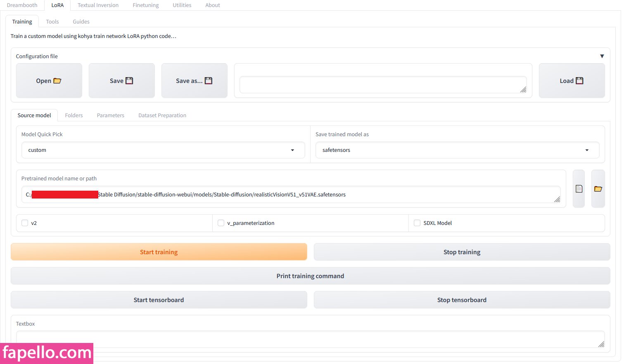624x364 pixels.
Task: Expand the Save trained model as dropdown
Action: tap(458, 150)
